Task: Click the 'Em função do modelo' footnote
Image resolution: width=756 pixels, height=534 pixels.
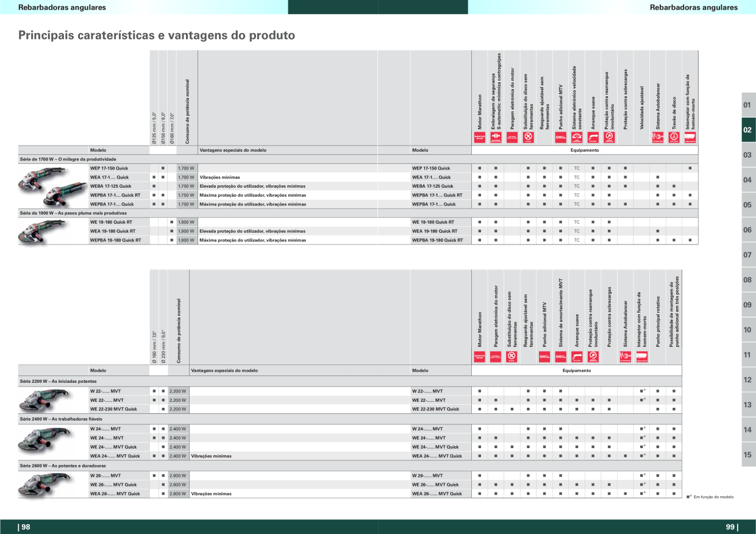Action: [x=714, y=497]
